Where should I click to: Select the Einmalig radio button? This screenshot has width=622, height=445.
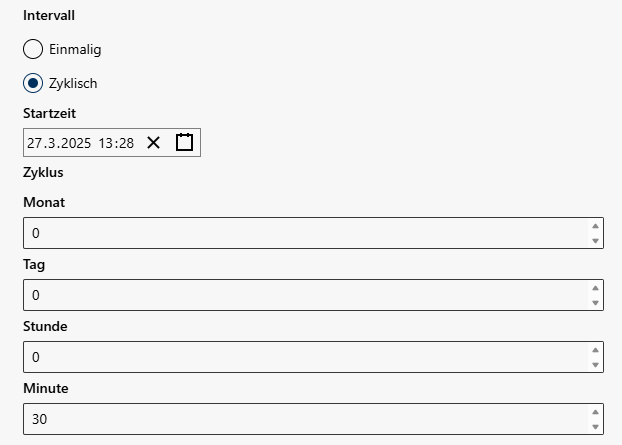33,49
